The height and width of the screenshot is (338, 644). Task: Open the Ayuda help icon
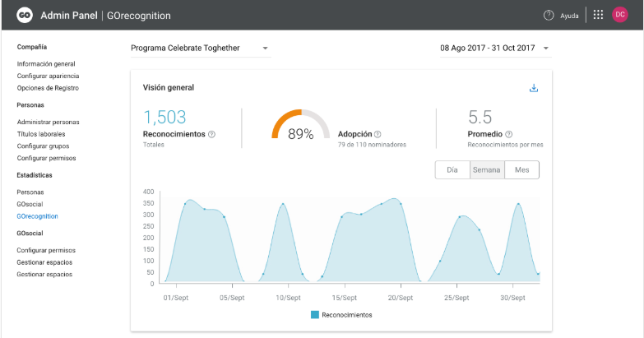pos(549,15)
